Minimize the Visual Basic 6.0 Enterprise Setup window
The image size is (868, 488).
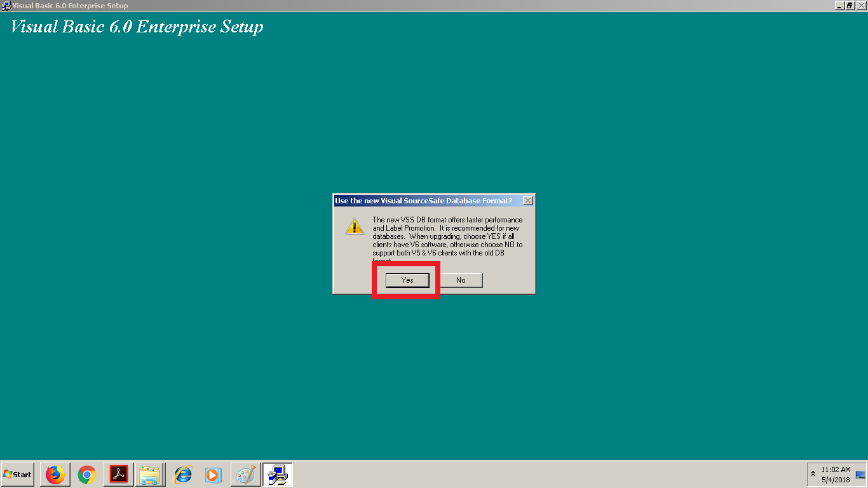coord(840,5)
